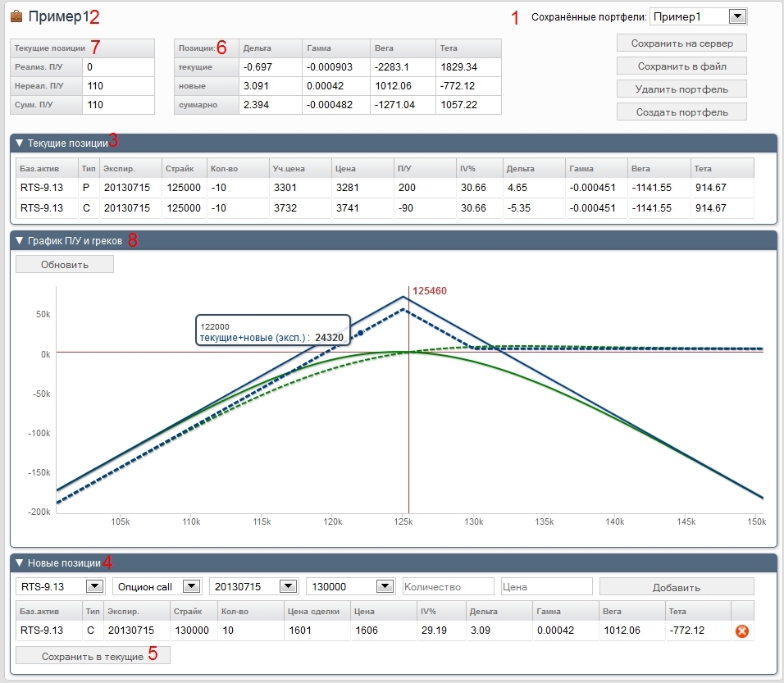Viewport: 784px width, 683px height.
Task: Collapse the График П/У и греков panel
Action: pyautogui.click(x=21, y=240)
